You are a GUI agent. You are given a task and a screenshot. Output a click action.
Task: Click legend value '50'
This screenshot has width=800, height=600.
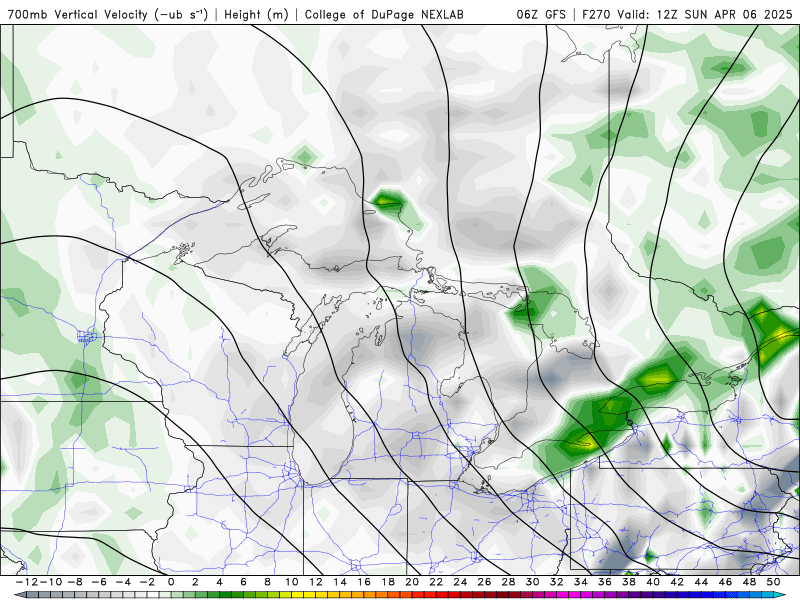click(773, 582)
